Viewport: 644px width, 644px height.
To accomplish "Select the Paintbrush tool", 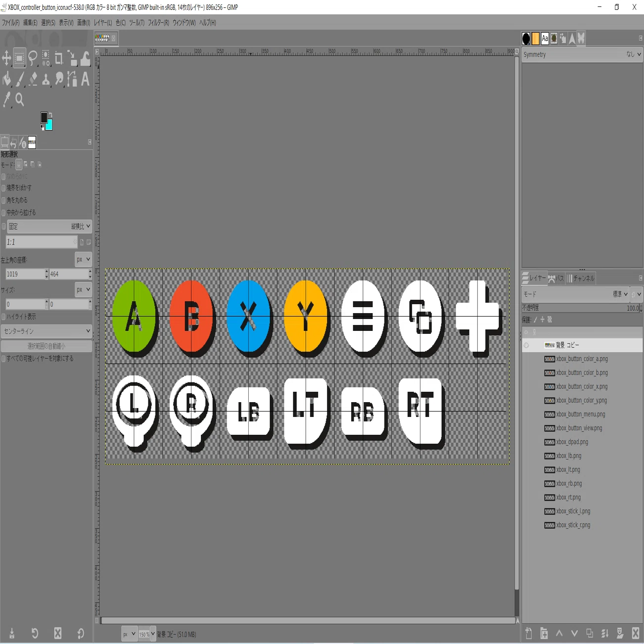I will coord(19,79).
